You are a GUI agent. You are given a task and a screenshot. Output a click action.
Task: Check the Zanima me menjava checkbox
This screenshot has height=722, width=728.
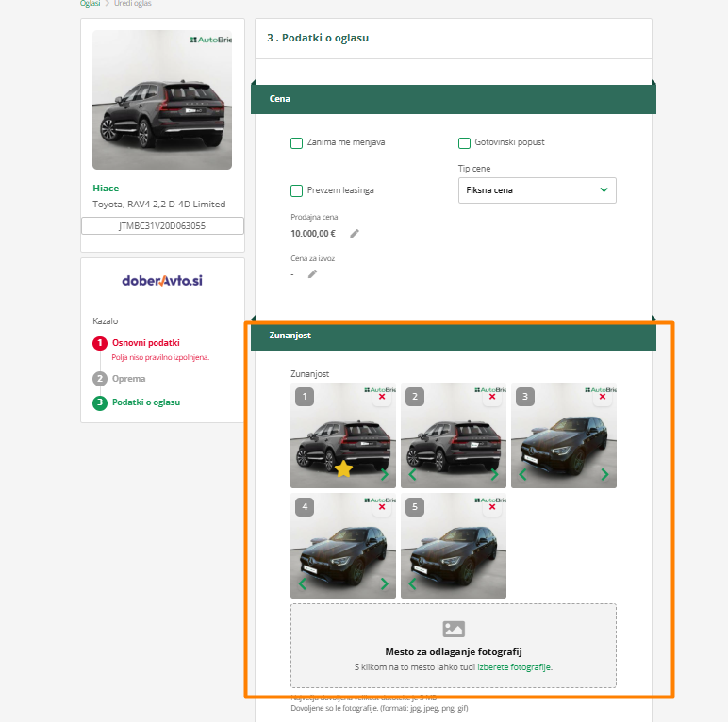[x=296, y=143]
